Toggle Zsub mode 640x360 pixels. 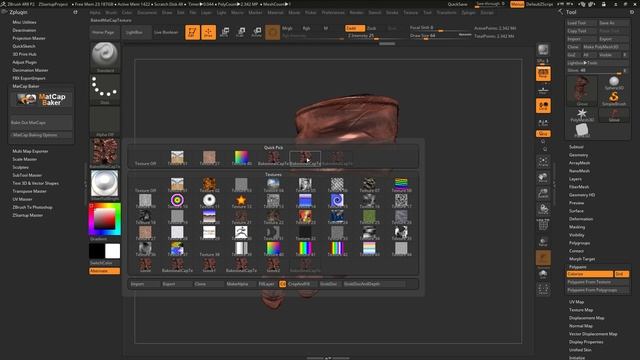click(x=373, y=28)
